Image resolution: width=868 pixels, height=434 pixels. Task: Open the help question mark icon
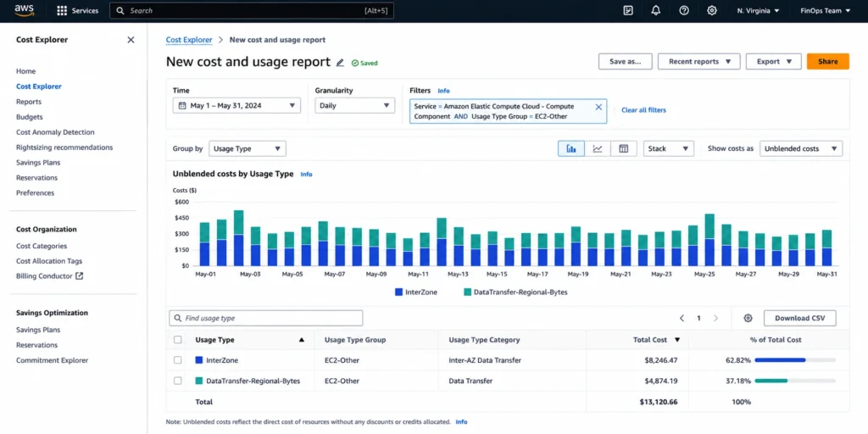(684, 10)
